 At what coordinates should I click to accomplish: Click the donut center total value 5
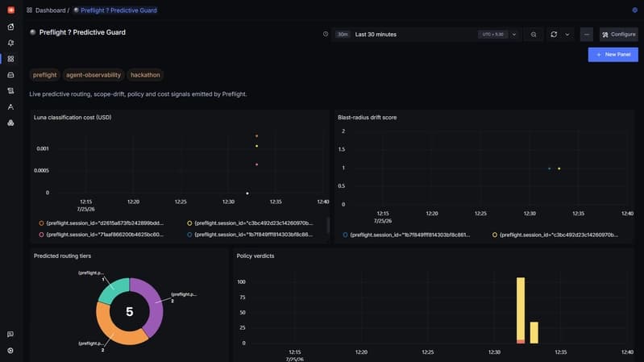[130, 312]
